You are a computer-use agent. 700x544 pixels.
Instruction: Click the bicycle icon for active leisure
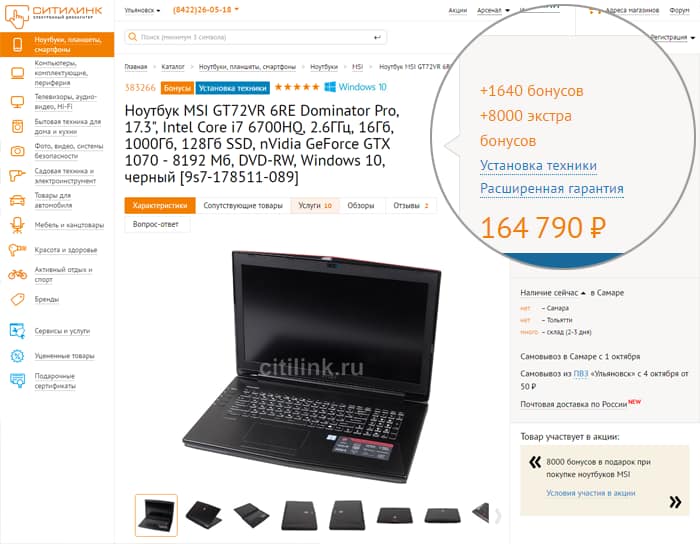tap(17, 274)
